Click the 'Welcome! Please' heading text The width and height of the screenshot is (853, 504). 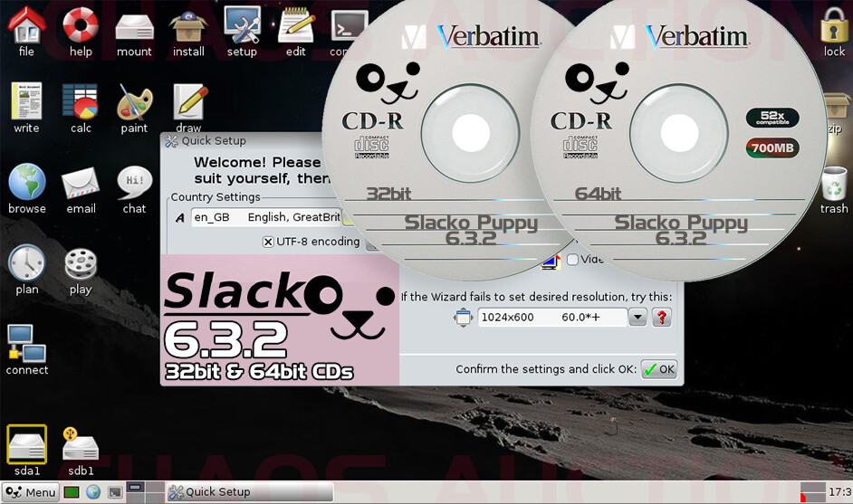pos(257,162)
